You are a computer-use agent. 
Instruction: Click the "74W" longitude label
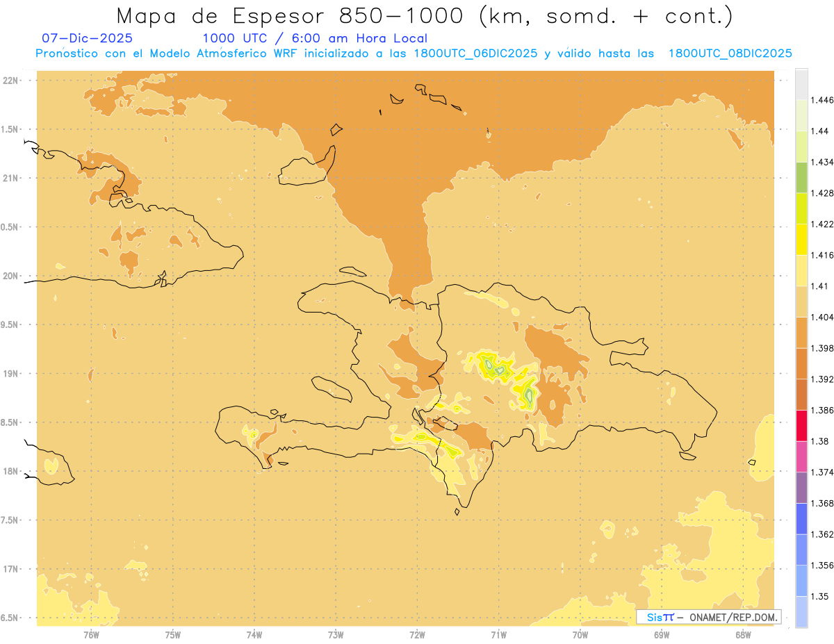[254, 634]
